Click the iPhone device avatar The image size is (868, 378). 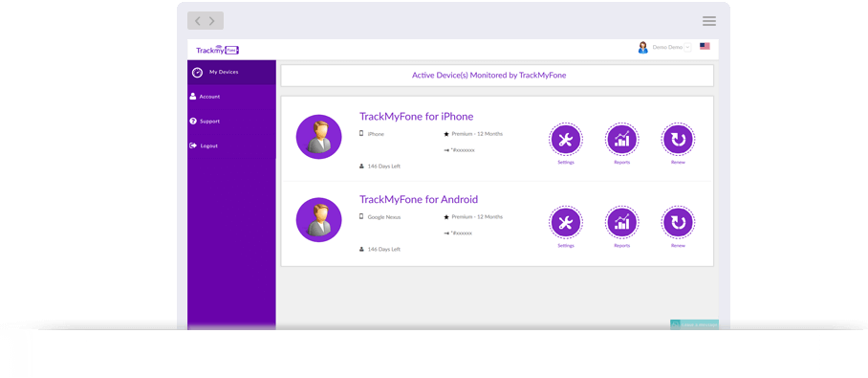(319, 137)
